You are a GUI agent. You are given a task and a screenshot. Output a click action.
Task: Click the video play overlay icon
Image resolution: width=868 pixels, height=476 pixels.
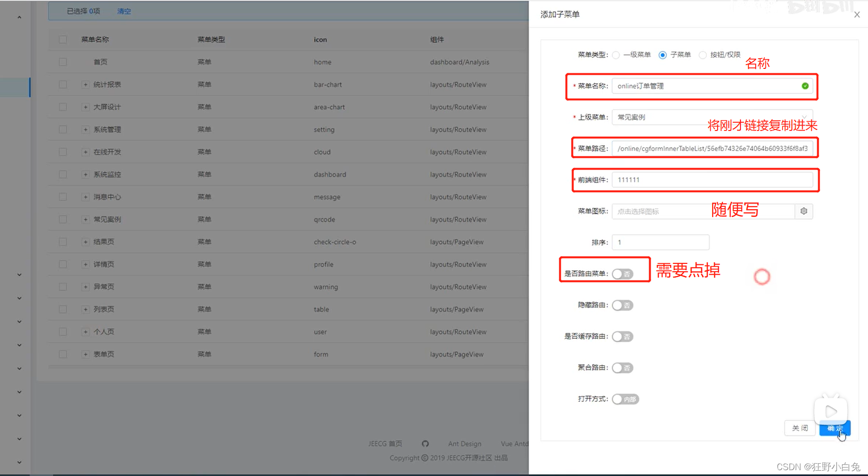pyautogui.click(x=830, y=411)
